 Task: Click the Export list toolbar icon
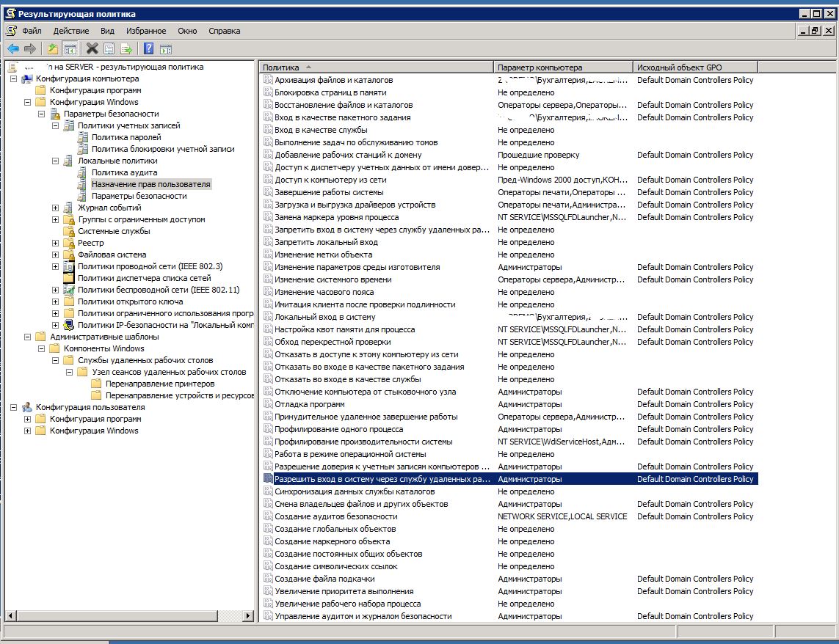[x=126, y=48]
